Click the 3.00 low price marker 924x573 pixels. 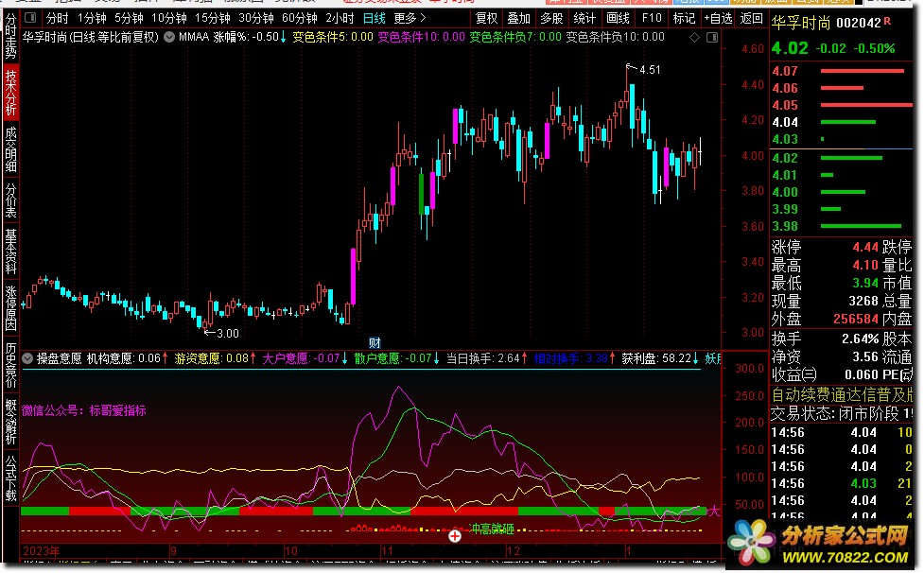coord(227,333)
